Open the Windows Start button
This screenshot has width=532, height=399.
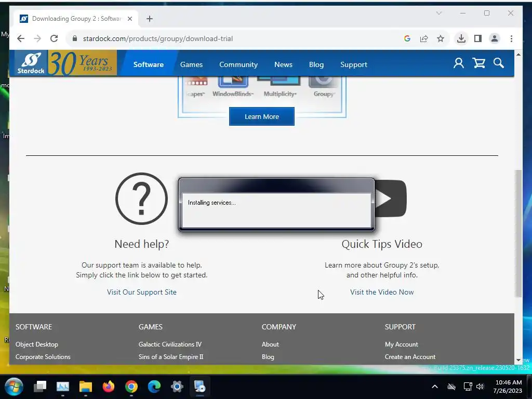[14, 387]
